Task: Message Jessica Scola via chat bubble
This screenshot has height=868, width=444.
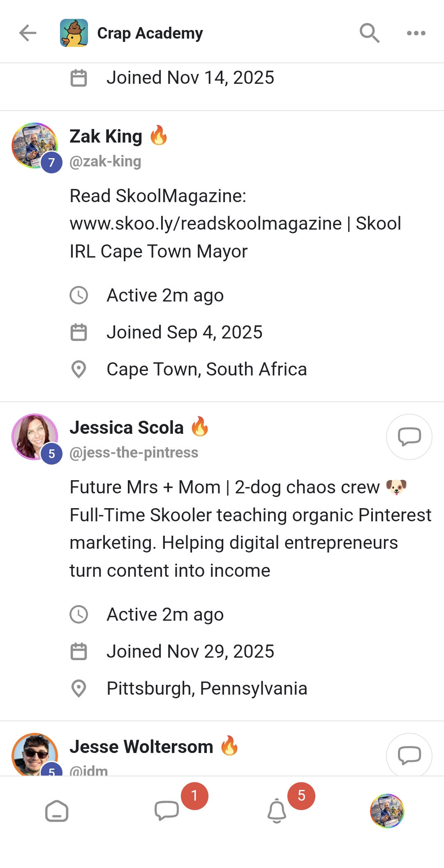Action: [x=409, y=436]
